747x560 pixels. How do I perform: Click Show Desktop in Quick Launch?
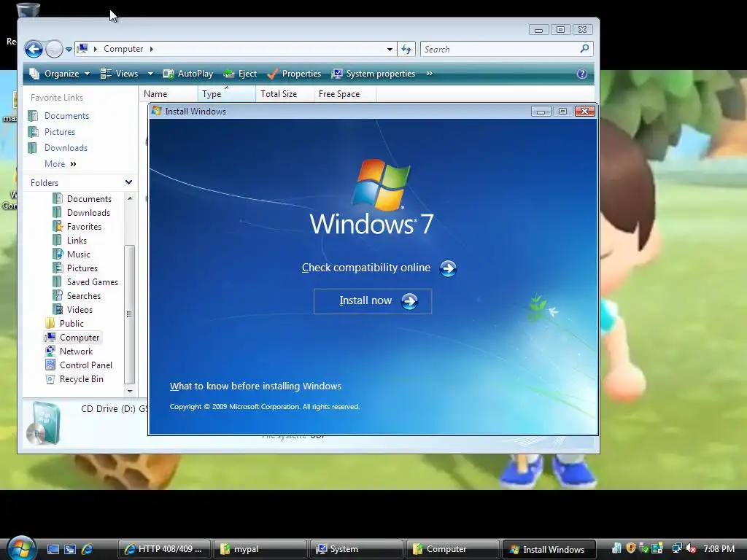tap(53, 550)
